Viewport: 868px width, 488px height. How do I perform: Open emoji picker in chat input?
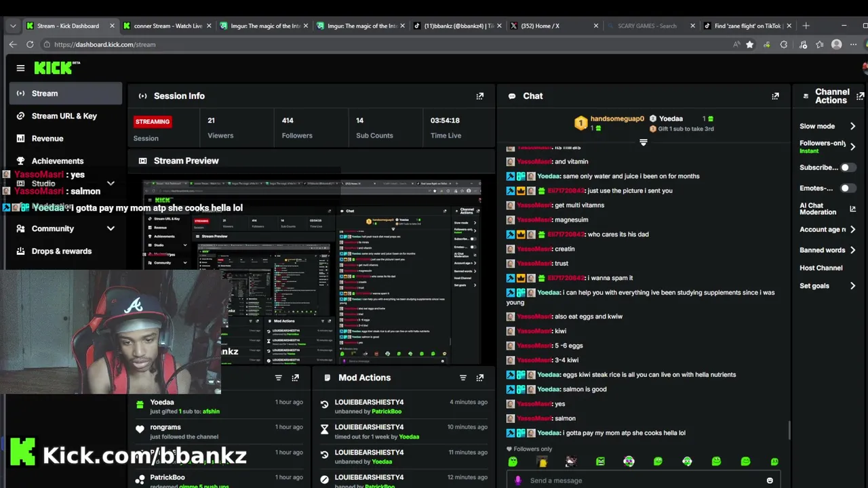tap(770, 481)
